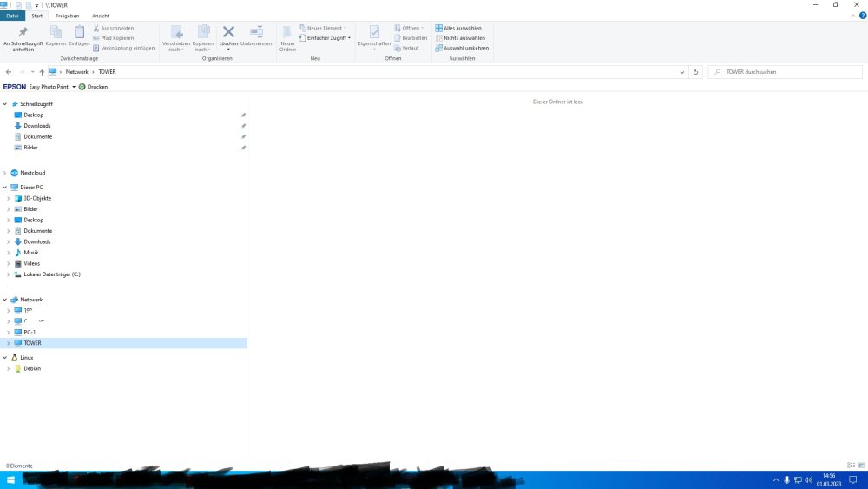Screen dimensions: 868x489
Task: Open Kopieren nach menu
Action: click(x=202, y=39)
